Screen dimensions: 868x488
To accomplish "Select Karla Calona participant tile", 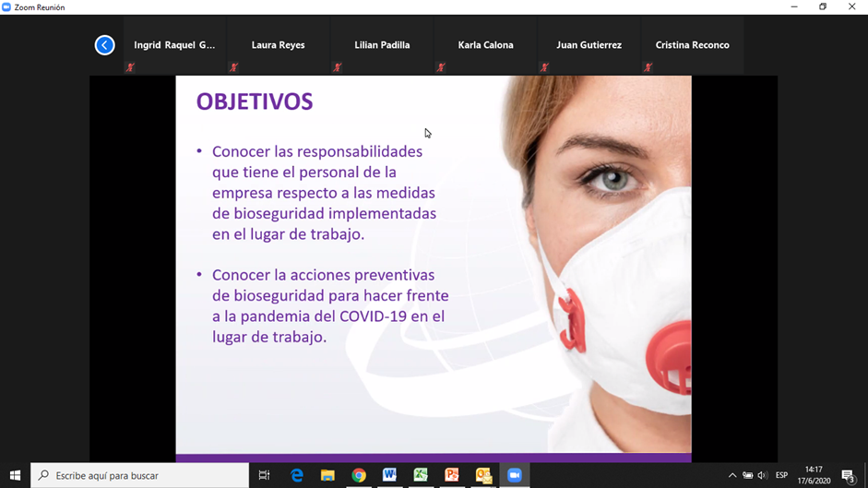I will pyautogui.click(x=485, y=45).
